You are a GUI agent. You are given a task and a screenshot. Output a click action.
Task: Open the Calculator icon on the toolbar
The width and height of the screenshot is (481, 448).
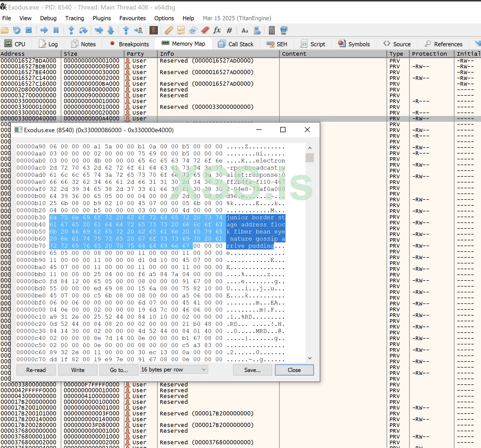pyautogui.click(x=271, y=30)
